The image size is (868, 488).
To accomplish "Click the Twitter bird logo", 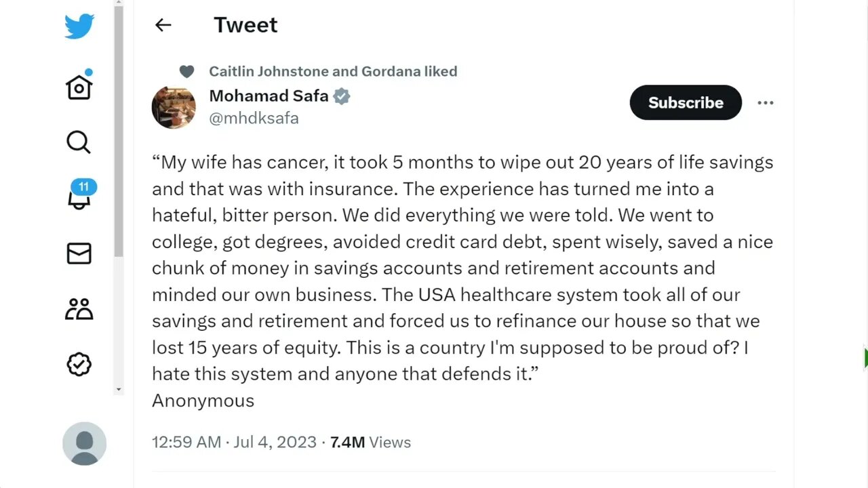I will [79, 26].
